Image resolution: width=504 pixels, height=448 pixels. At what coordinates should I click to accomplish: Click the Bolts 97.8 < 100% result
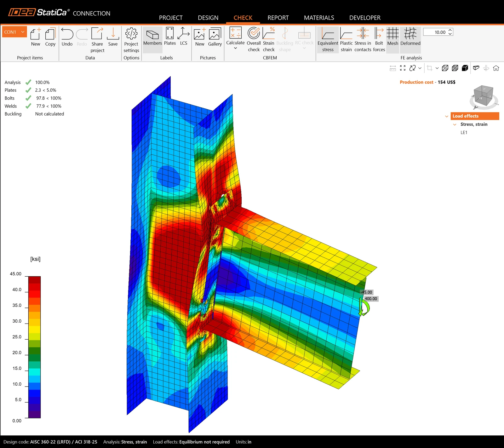[49, 98]
